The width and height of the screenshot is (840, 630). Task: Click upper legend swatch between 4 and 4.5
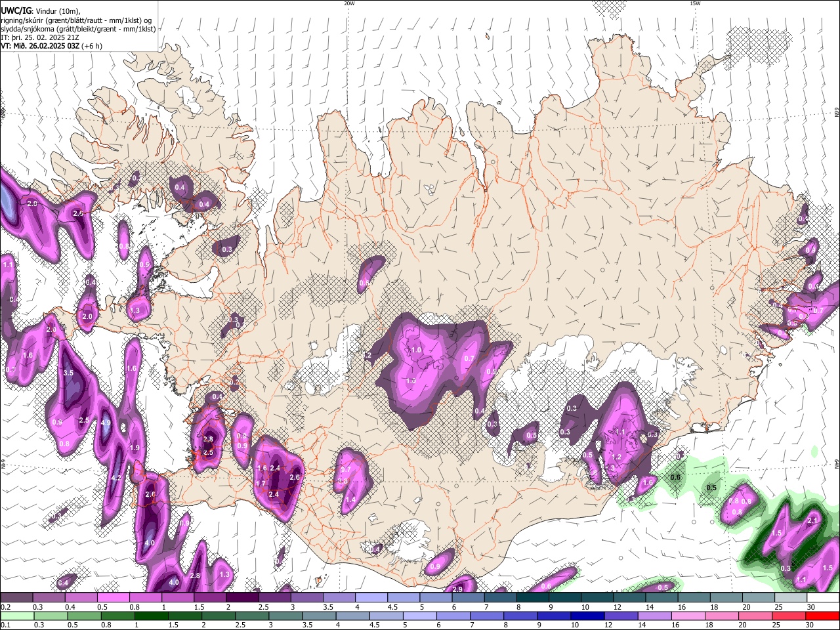[371, 597]
